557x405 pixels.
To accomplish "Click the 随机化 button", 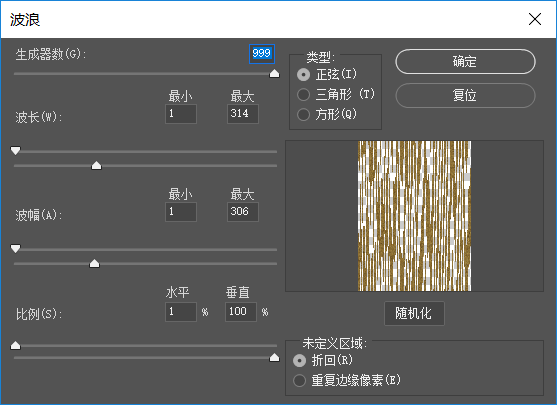I will point(414,313).
